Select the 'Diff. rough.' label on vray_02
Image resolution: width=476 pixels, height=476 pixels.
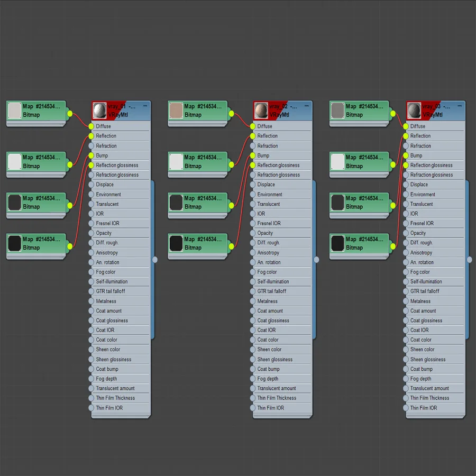coord(269,243)
